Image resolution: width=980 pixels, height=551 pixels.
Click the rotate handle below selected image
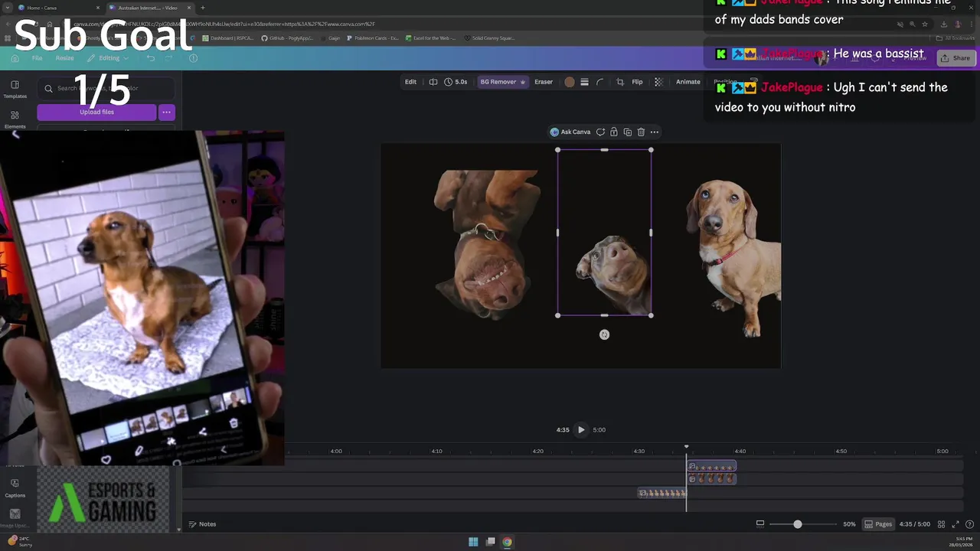click(x=604, y=334)
